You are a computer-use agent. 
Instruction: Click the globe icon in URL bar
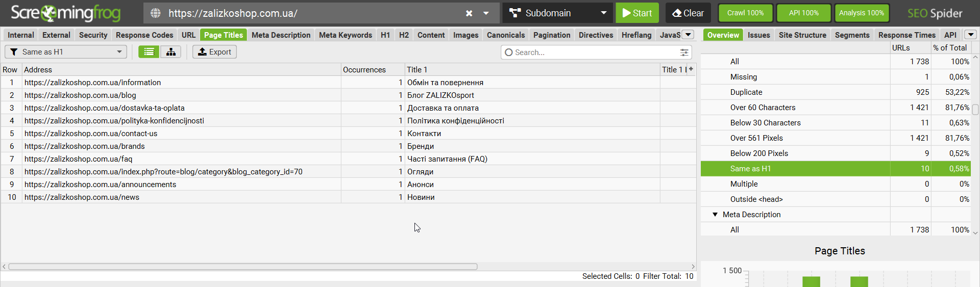pyautogui.click(x=156, y=13)
